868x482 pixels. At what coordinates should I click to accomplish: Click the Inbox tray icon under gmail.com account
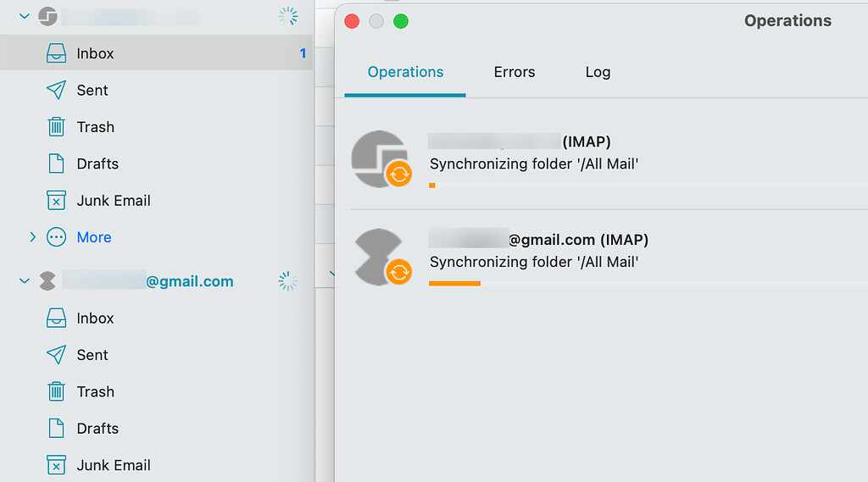pos(56,319)
